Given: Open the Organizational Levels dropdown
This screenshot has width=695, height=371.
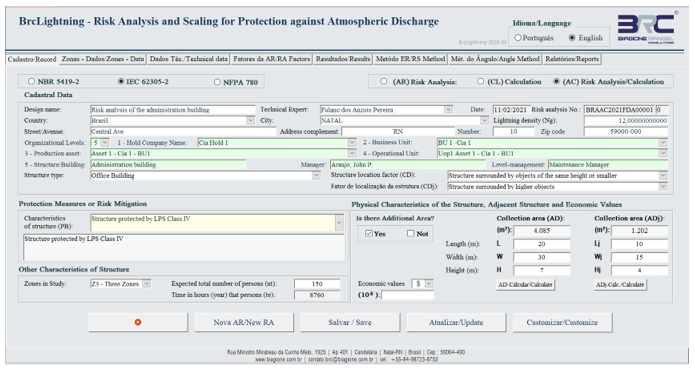Looking at the screenshot, I should [105, 143].
